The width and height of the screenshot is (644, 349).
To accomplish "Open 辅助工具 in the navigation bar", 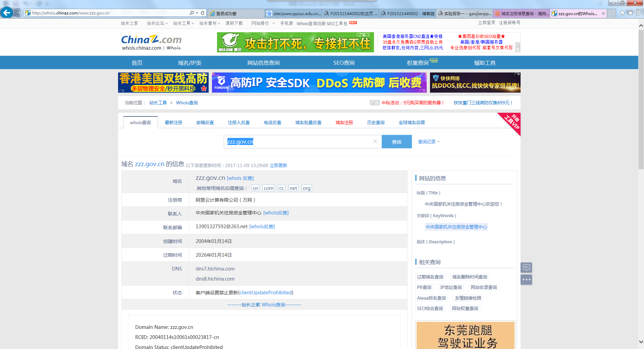I will (x=485, y=63).
